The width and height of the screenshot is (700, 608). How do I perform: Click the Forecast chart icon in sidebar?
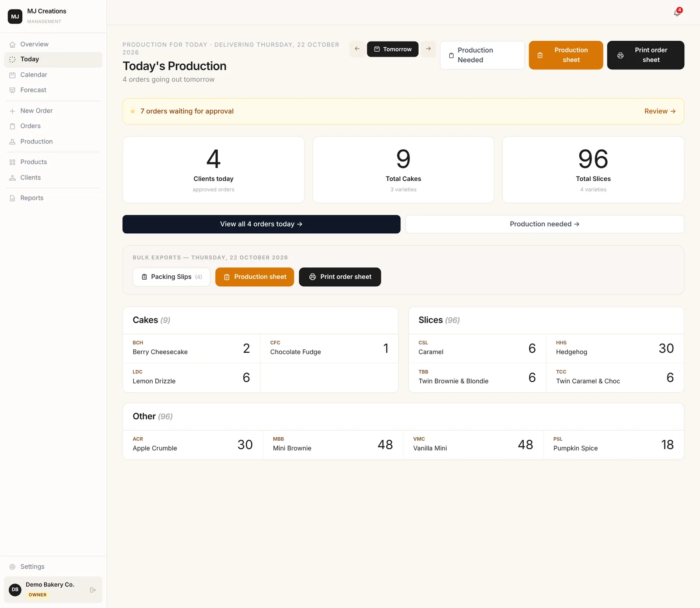point(12,90)
